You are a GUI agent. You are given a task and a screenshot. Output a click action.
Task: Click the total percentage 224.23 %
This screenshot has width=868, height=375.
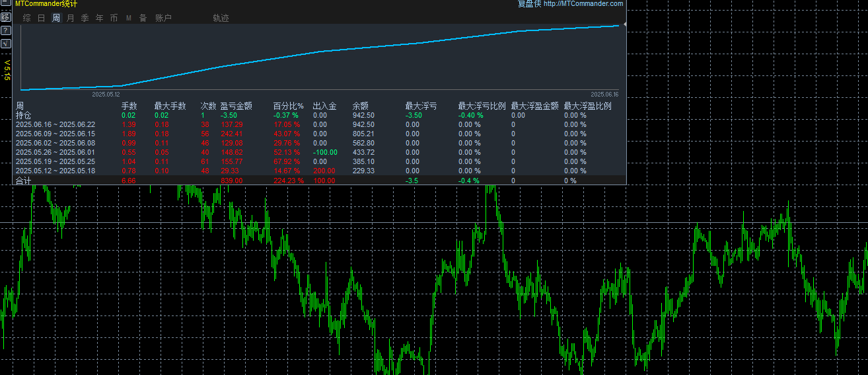pyautogui.click(x=288, y=181)
